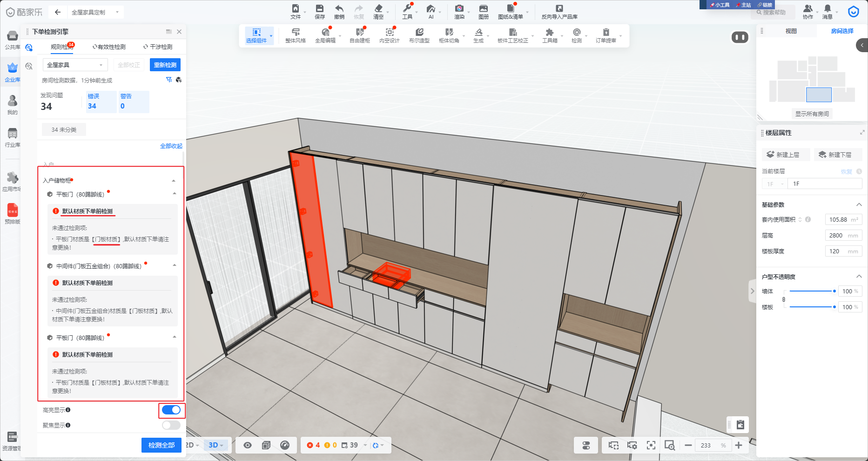Enable the 聚焦显示 toggle
Screen dimensions: 868x461
[171, 425]
